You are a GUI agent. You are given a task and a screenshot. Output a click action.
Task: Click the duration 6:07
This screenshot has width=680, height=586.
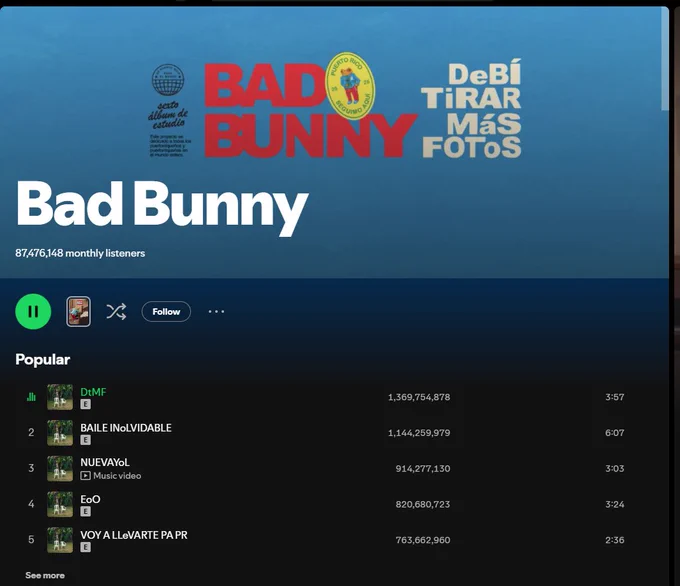pos(615,432)
